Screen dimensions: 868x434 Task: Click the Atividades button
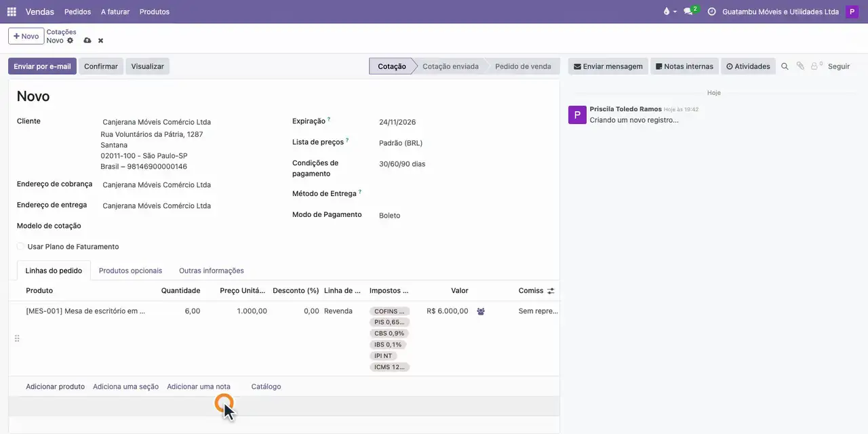click(x=748, y=66)
